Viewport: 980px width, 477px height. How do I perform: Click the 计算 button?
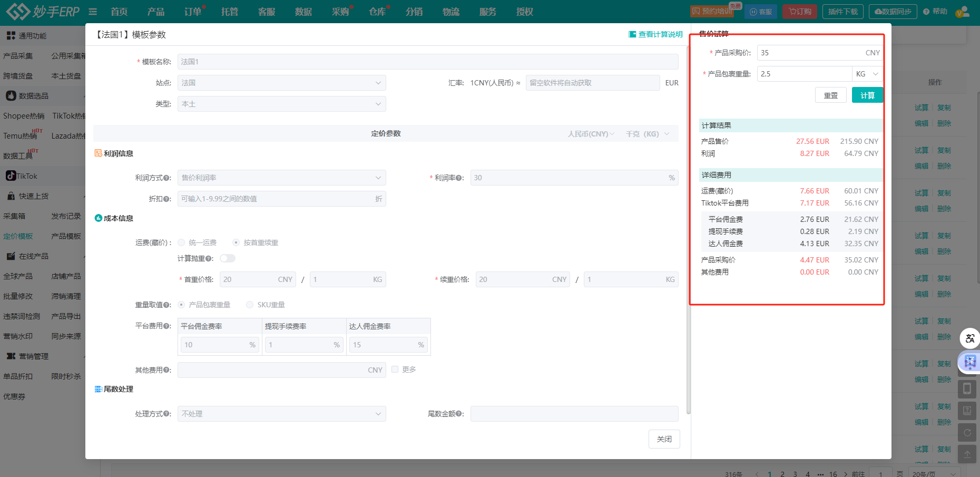(867, 95)
